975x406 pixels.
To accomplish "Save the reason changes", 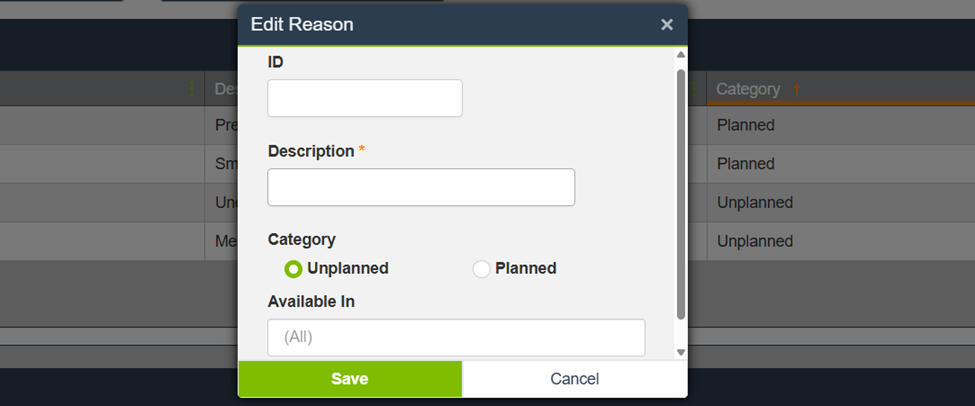I will click(x=350, y=379).
